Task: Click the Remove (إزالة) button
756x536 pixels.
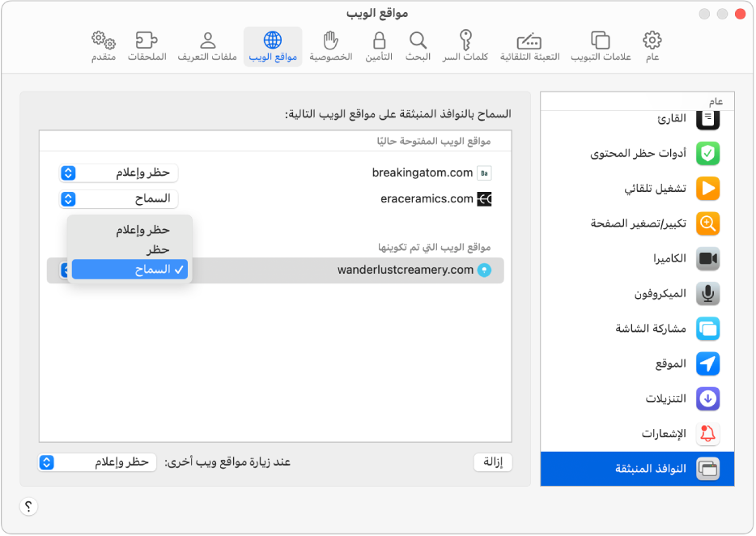Action: tap(493, 462)
